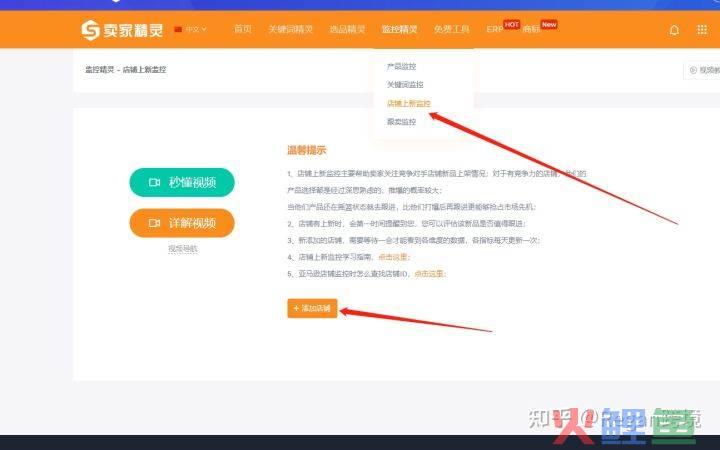Image resolution: width=720 pixels, height=450 pixels.
Task: Open 免费工具 navigation item
Action: tap(452, 29)
